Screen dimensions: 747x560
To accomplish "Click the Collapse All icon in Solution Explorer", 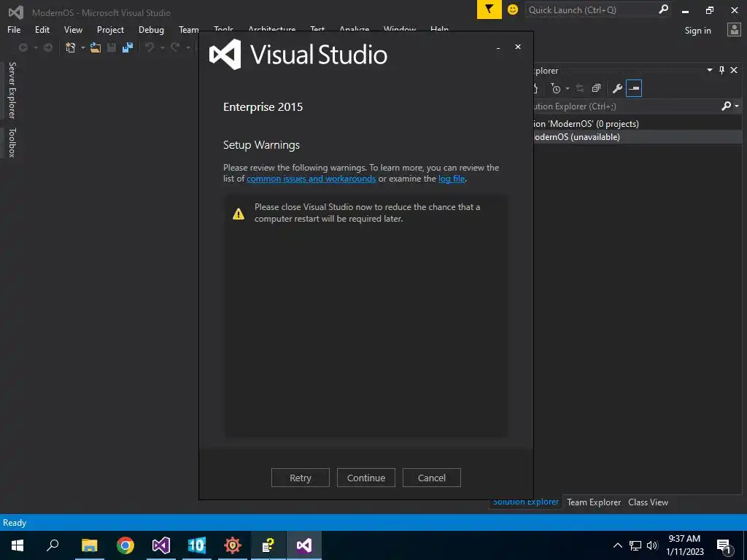I will [x=596, y=88].
